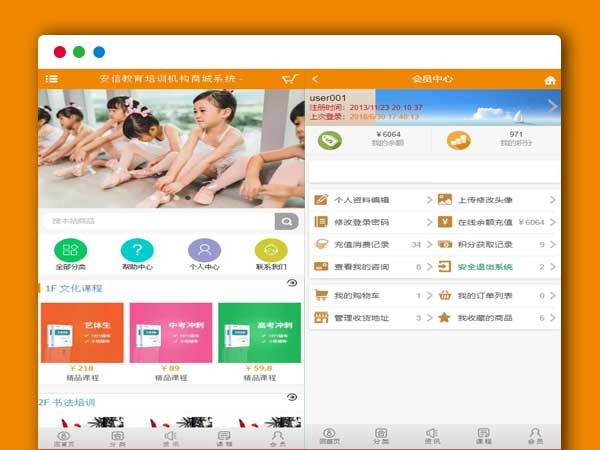Viewport: 600px width, 450px height.
Task: Open the hamburger list menu icon
Action: 51,79
